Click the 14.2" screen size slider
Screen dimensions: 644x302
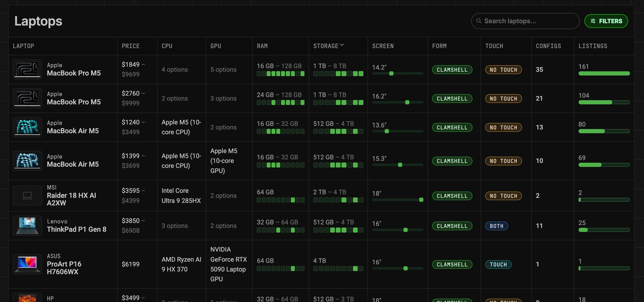click(x=397, y=74)
